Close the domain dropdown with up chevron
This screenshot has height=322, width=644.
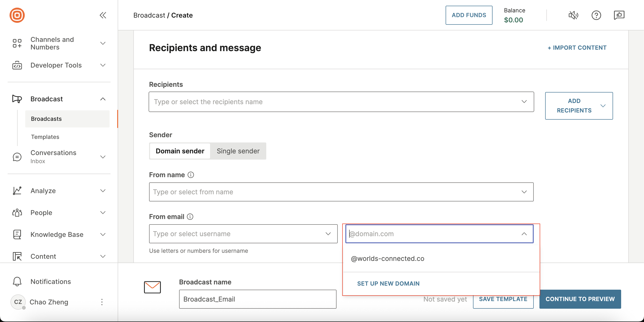(524, 234)
